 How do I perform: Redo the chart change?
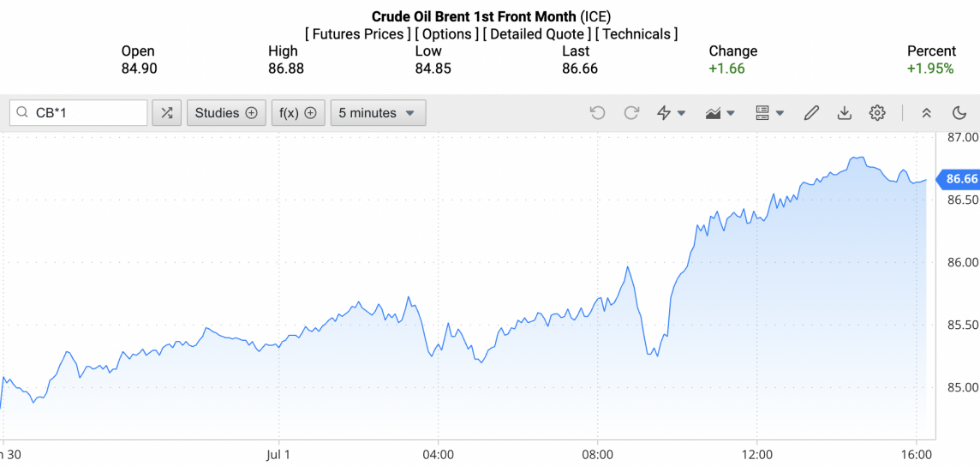coord(631,113)
